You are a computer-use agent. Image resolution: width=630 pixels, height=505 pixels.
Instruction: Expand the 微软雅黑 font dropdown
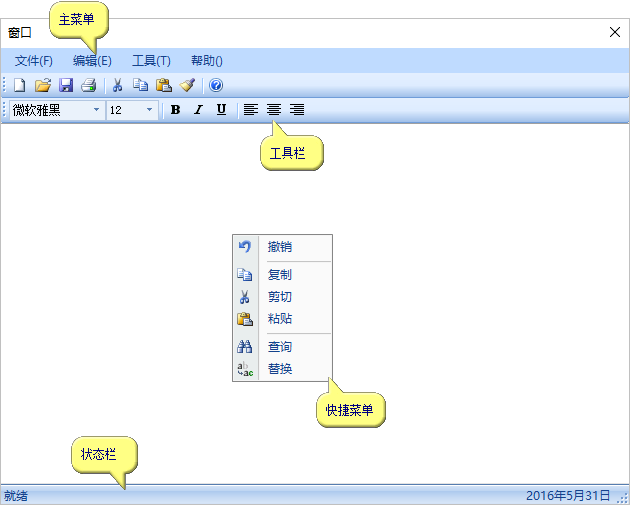click(96, 110)
